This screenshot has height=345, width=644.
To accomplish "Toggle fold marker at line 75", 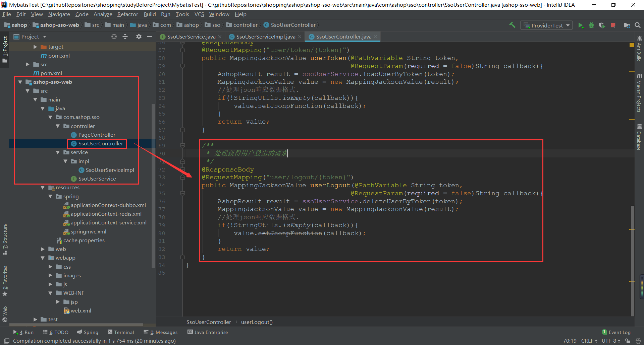I will (182, 193).
